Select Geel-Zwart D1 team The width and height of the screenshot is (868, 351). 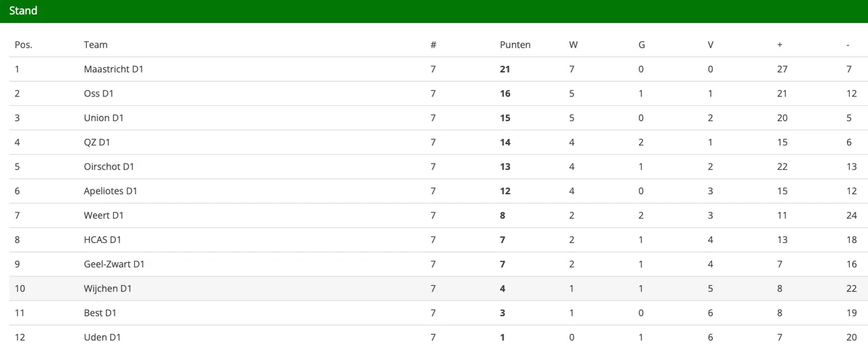(114, 265)
